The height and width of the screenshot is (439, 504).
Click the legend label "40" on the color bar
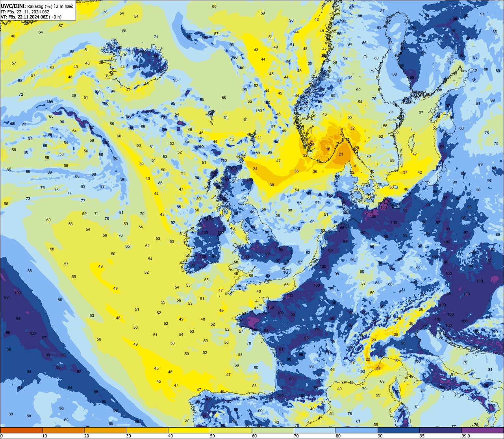pyautogui.click(x=170, y=436)
